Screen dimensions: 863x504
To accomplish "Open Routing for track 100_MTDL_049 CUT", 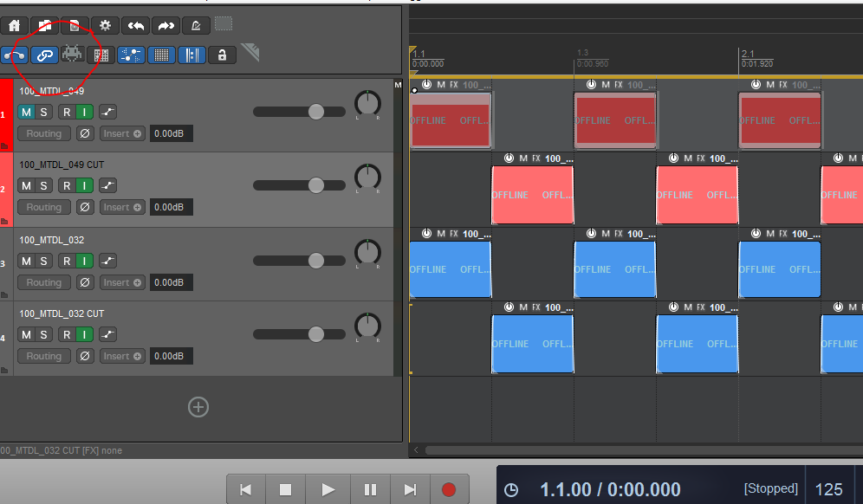I will pyautogui.click(x=44, y=208).
